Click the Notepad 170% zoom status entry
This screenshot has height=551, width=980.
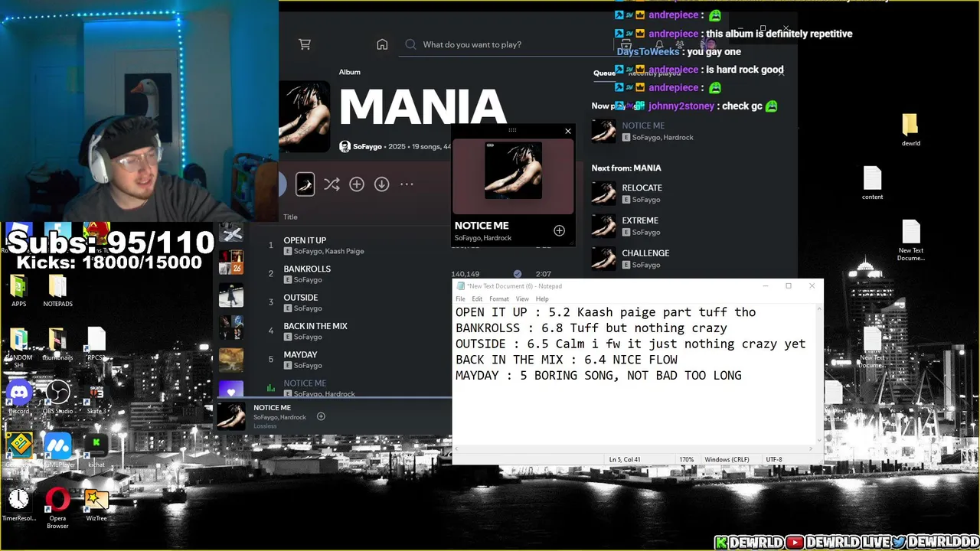click(686, 459)
